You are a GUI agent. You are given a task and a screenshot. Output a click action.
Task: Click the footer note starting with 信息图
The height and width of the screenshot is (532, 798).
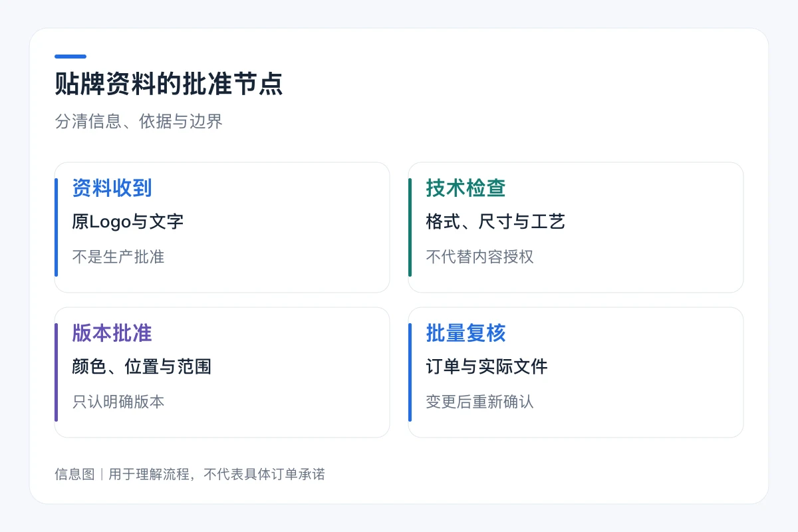[190, 474]
